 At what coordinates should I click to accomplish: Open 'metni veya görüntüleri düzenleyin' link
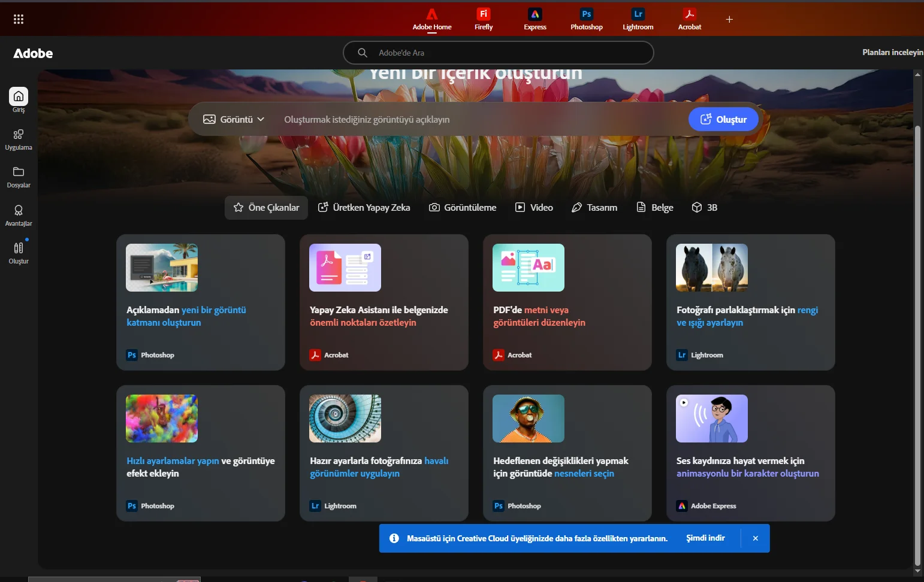tap(539, 316)
